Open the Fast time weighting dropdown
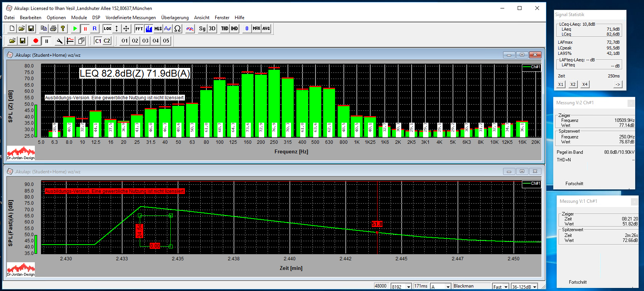The height and width of the screenshot is (291, 644). pyautogui.click(x=506, y=287)
